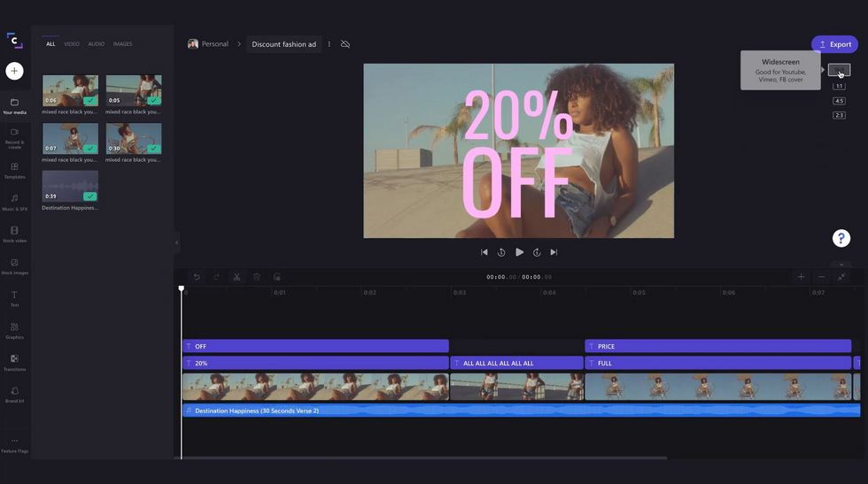Open Record & create in sidebar
This screenshot has height=484, width=868.
click(14, 138)
